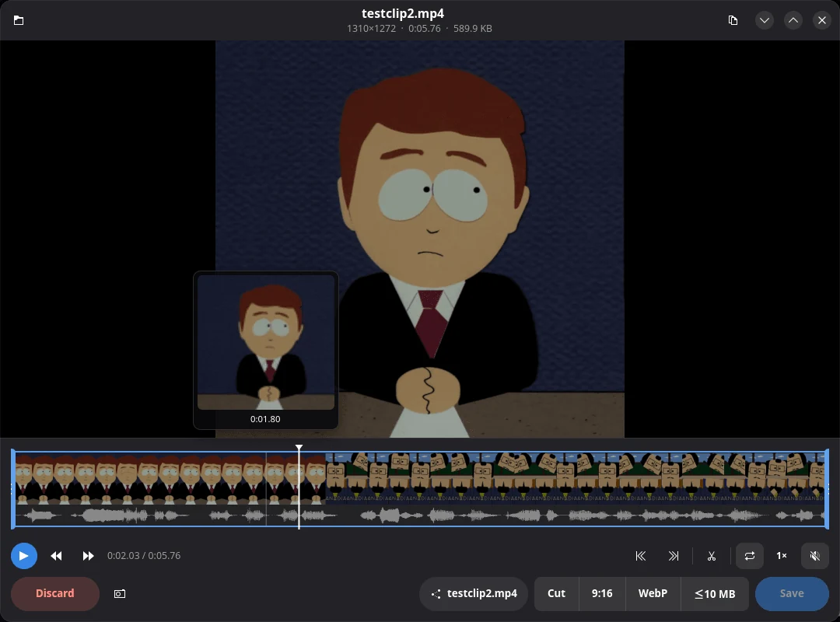Image resolution: width=840 pixels, height=622 pixels.
Task: Open the file browser folder icon
Action: pyautogui.click(x=18, y=20)
